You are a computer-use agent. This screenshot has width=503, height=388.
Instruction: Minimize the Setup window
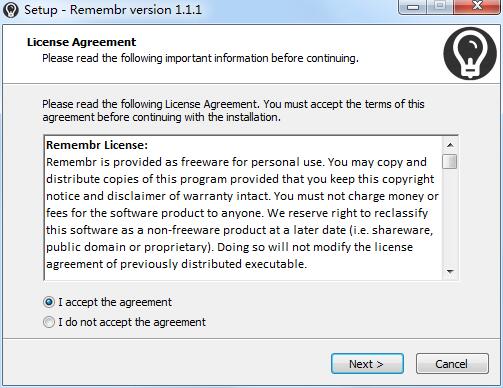coord(413,7)
